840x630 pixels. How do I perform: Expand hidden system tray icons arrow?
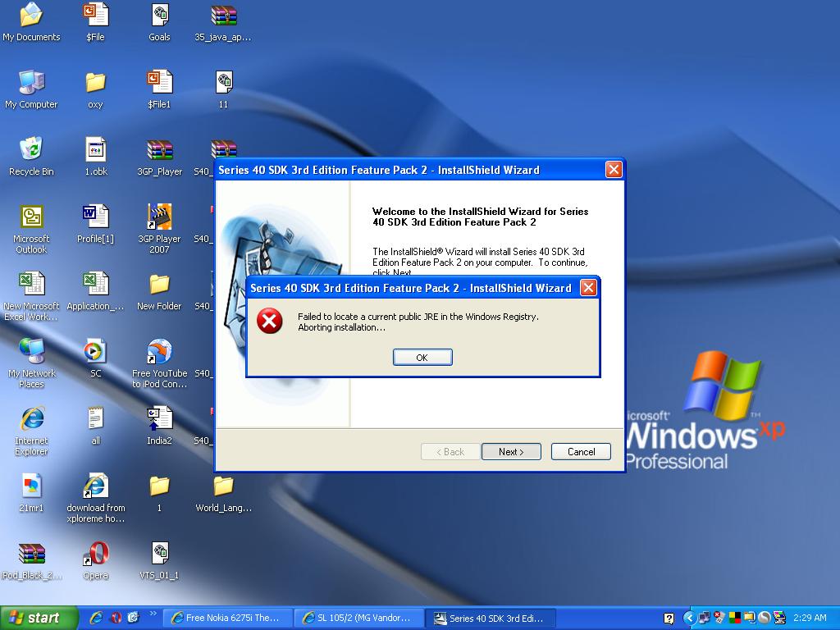689,618
